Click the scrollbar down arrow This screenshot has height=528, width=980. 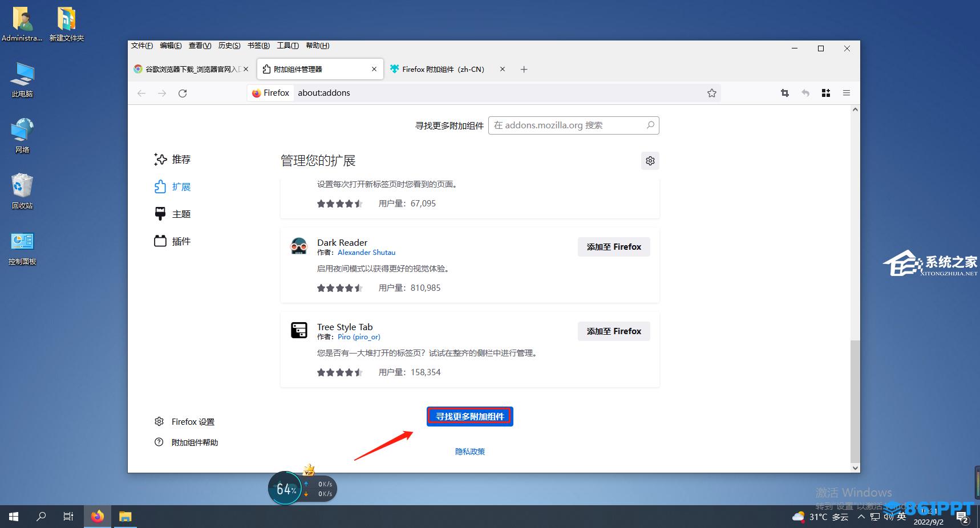pyautogui.click(x=855, y=468)
